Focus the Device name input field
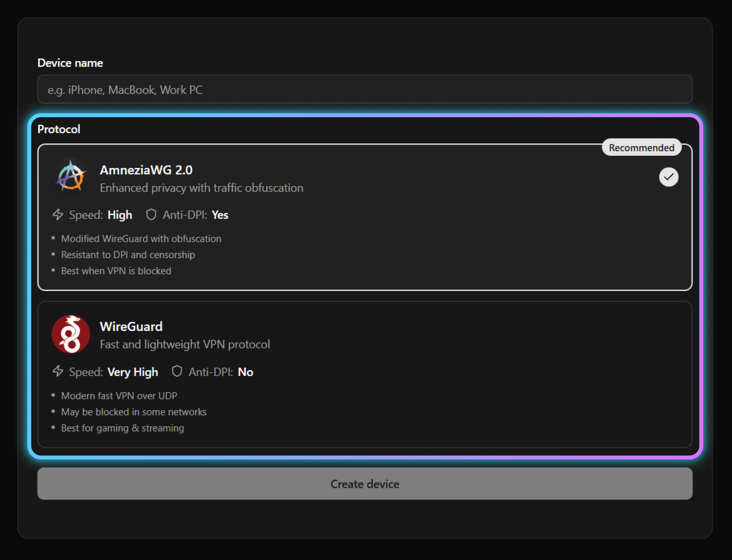732x560 pixels. [x=365, y=89]
